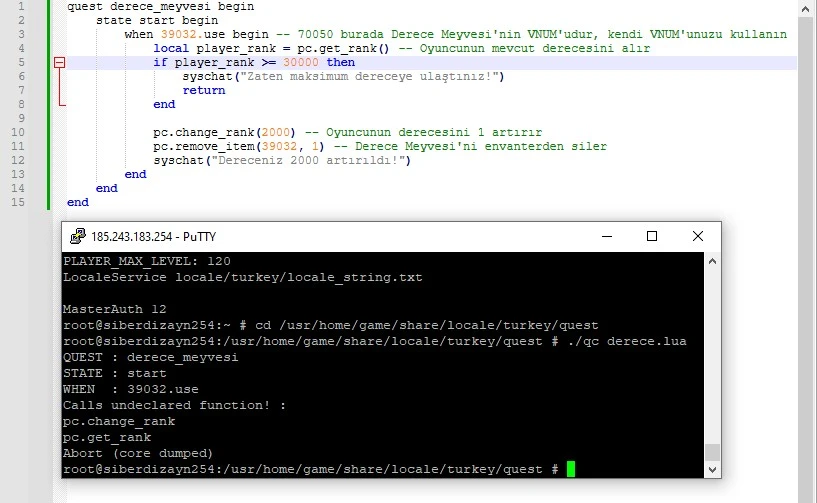The image size is (817, 503).
Task: Open the PuTTY system menu icon
Action: [x=76, y=237]
